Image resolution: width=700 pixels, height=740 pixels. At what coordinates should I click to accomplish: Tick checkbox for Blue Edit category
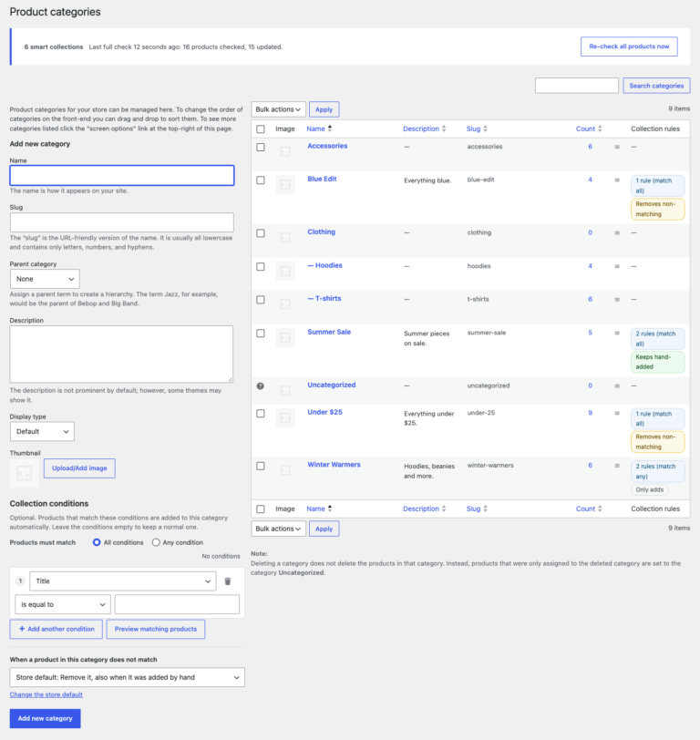(x=261, y=180)
